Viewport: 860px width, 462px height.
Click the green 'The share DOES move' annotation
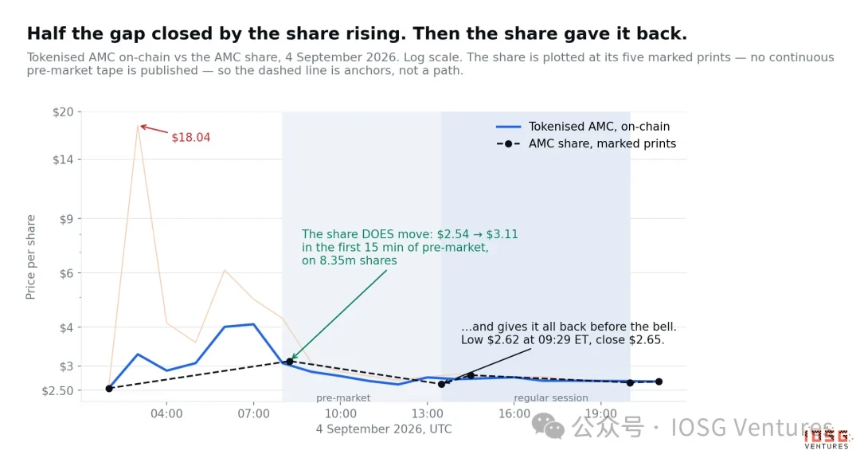coord(410,247)
